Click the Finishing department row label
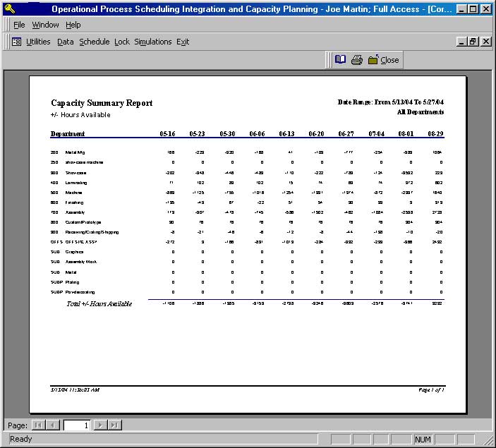Viewport: 496px width, 448px height. click(x=74, y=202)
